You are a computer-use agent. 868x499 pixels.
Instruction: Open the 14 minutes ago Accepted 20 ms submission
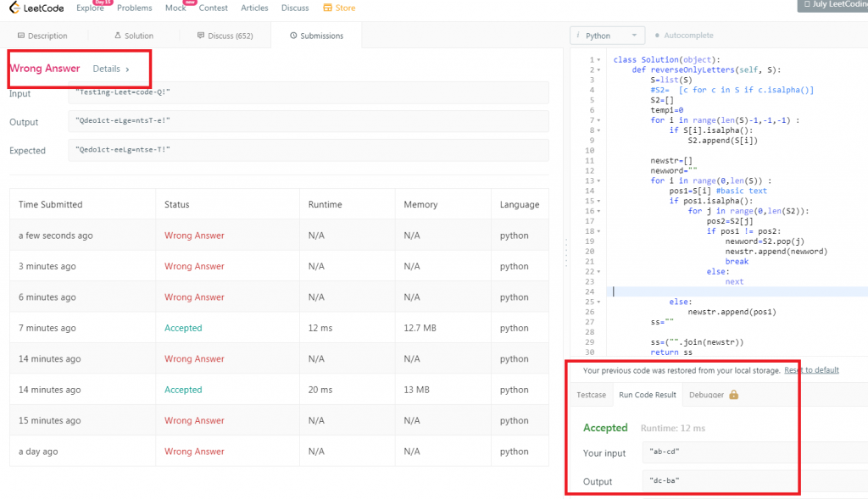point(183,390)
